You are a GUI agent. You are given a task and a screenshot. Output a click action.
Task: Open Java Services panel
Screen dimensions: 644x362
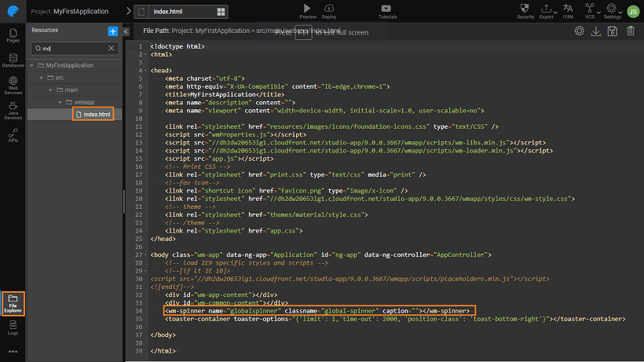pos(13,110)
